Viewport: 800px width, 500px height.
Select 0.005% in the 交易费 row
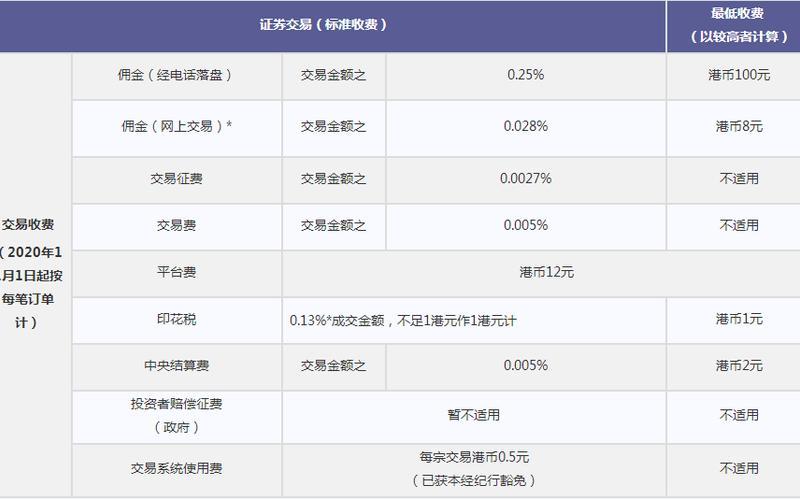coord(526,225)
